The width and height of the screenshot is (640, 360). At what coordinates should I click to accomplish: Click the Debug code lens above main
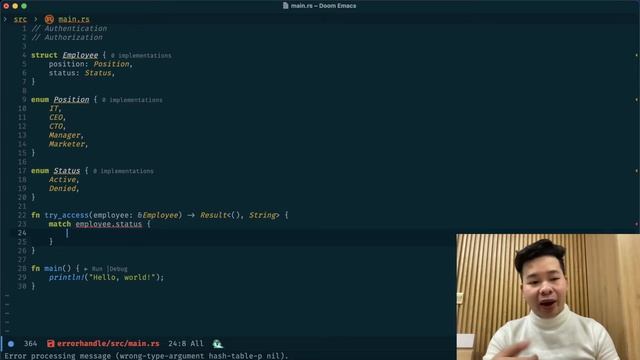[118, 269]
